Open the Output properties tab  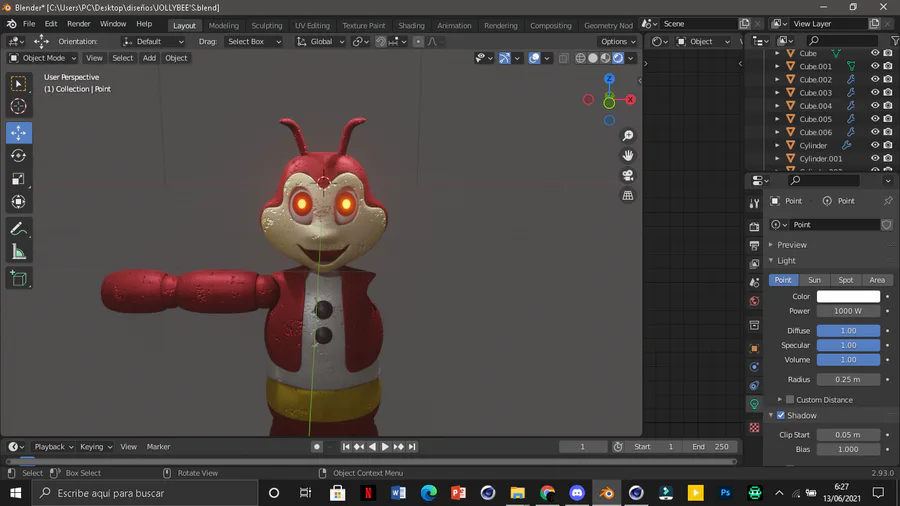[754, 246]
